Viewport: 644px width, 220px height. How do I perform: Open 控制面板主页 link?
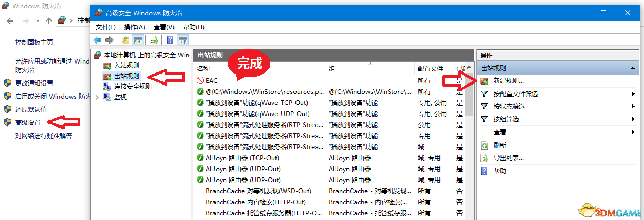click(34, 43)
